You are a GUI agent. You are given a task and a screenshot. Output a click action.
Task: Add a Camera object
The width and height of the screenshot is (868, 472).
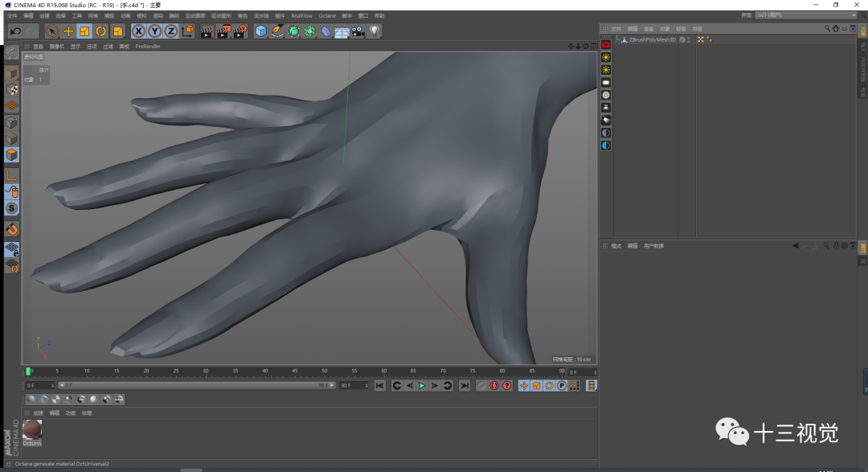tap(358, 31)
